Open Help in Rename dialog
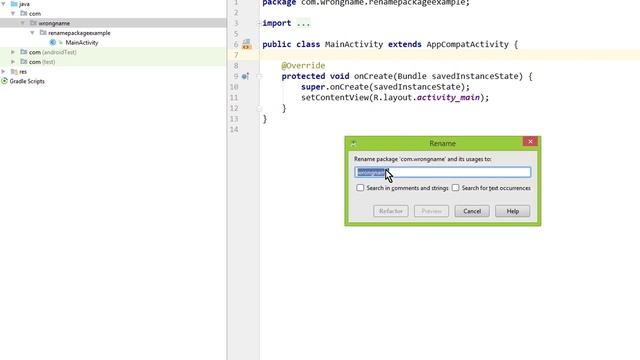 click(x=513, y=211)
